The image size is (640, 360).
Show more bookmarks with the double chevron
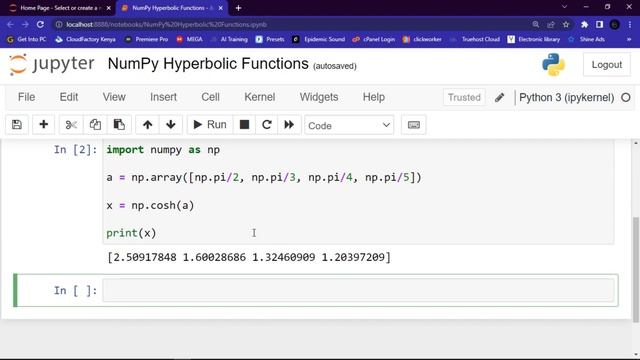(629, 39)
